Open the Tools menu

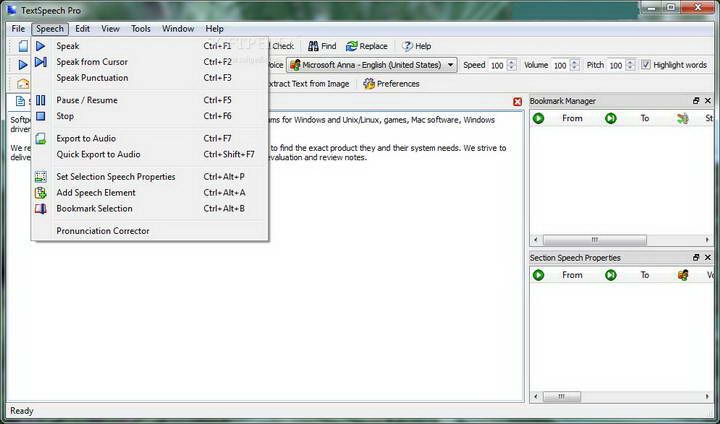pyautogui.click(x=141, y=28)
